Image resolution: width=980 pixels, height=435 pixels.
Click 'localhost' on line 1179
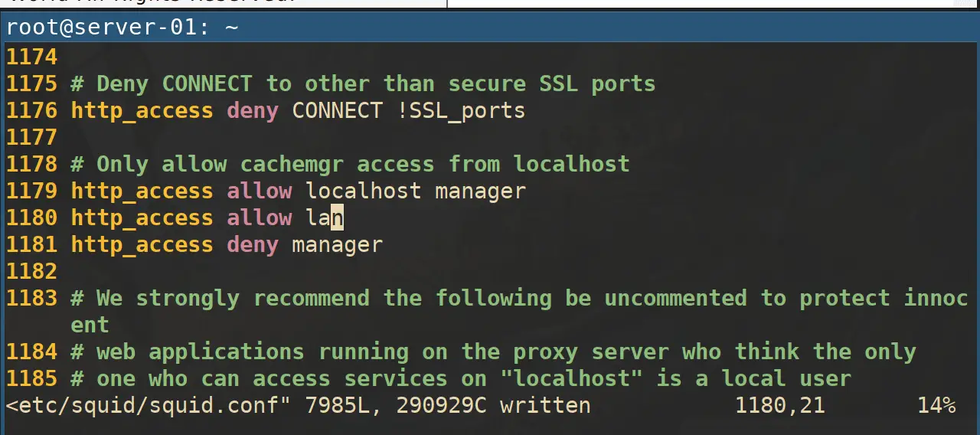(x=364, y=191)
